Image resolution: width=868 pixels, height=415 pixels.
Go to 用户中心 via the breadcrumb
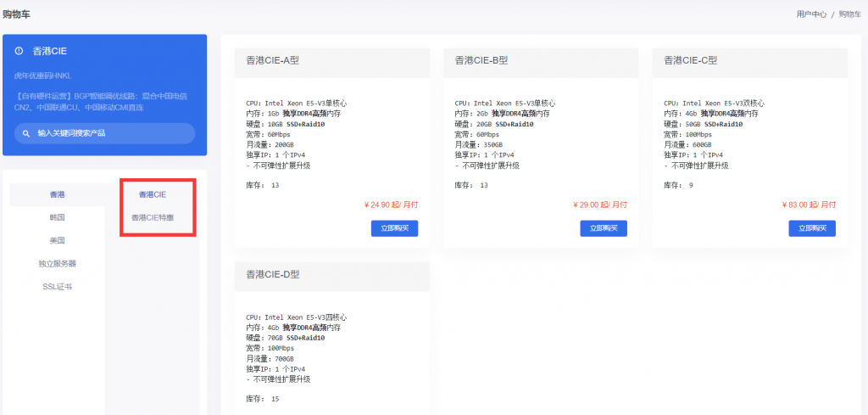pyautogui.click(x=811, y=14)
